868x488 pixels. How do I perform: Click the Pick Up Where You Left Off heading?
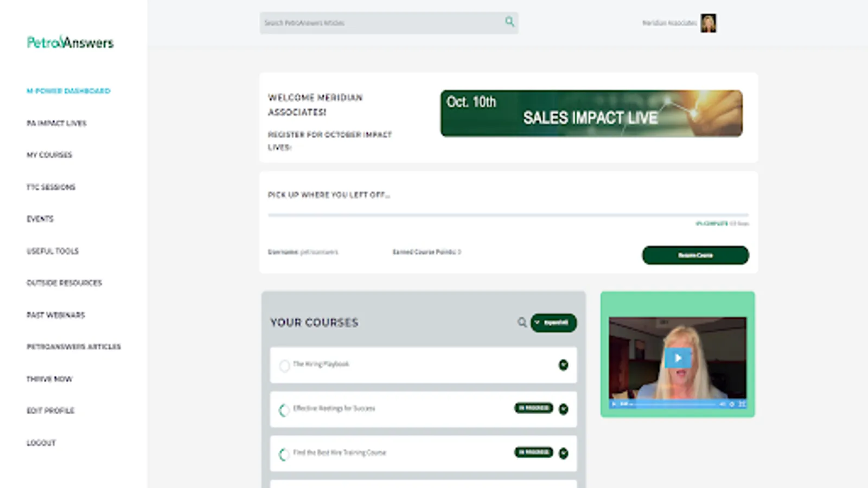tap(329, 195)
